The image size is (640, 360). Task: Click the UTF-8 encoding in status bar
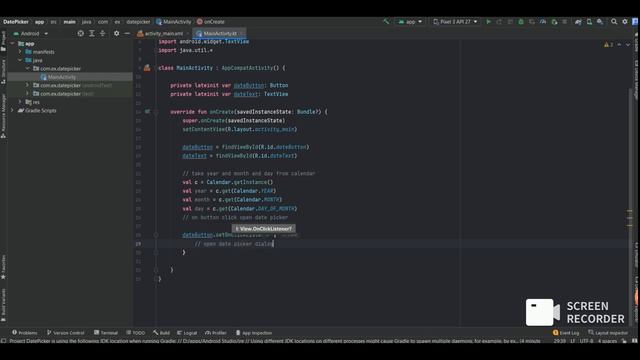[587, 341]
